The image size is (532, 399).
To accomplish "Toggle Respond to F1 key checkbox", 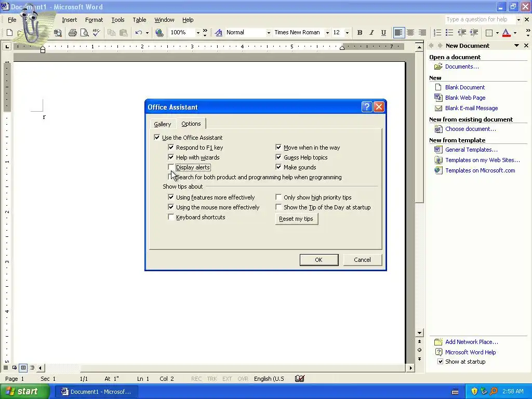I will tap(171, 147).
